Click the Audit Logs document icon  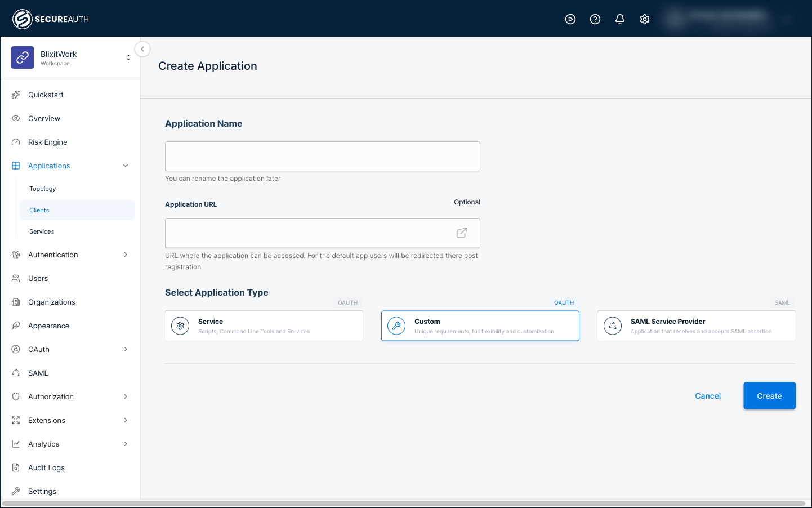point(16,467)
